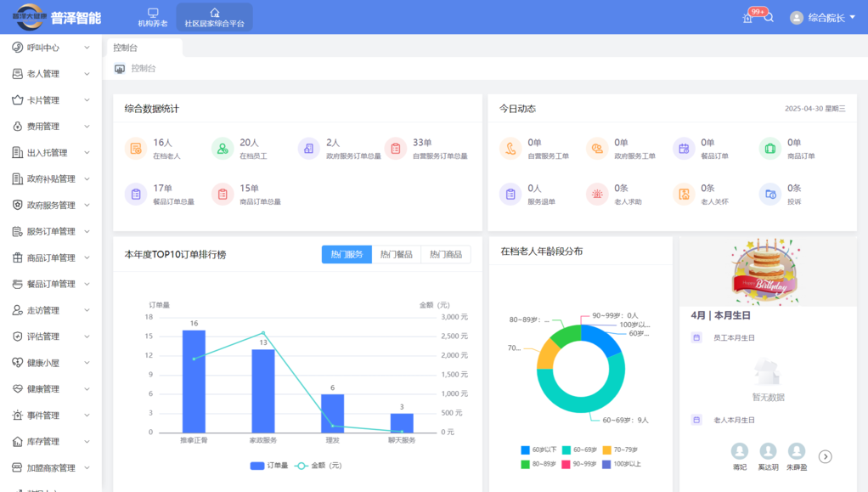This screenshot has width=868, height=492.
Task: Click the 费用管理 sidebar icon
Action: [x=18, y=127]
